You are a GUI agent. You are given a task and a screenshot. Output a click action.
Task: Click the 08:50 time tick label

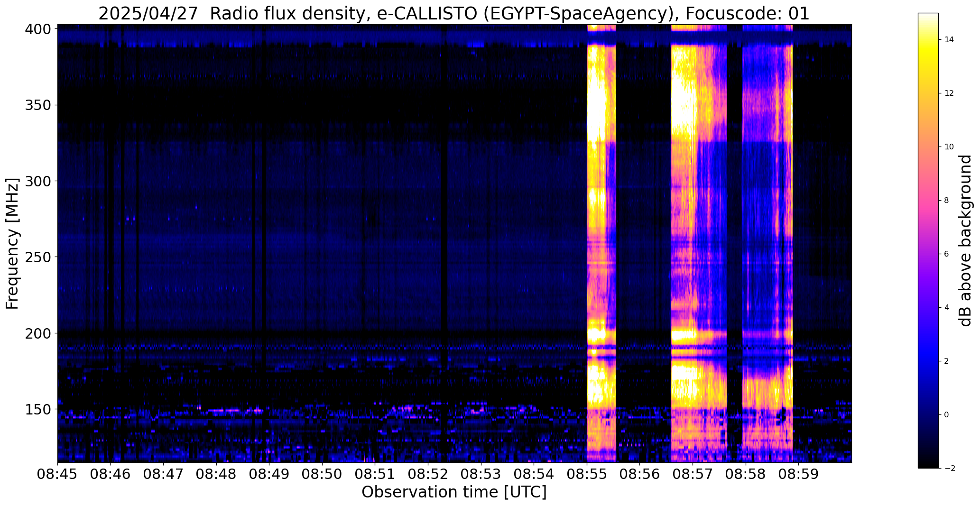323,474
